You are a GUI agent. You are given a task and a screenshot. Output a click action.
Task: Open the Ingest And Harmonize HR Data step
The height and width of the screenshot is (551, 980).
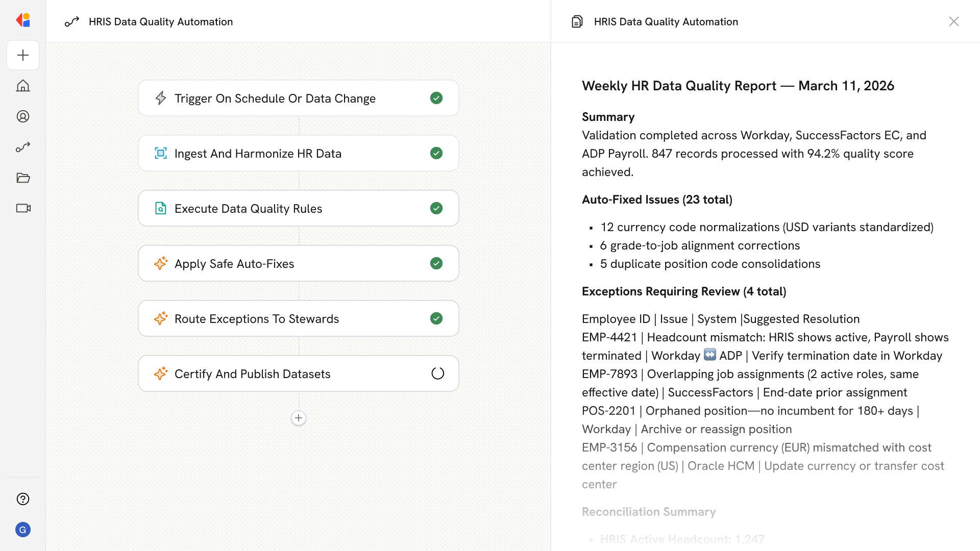pyautogui.click(x=258, y=153)
